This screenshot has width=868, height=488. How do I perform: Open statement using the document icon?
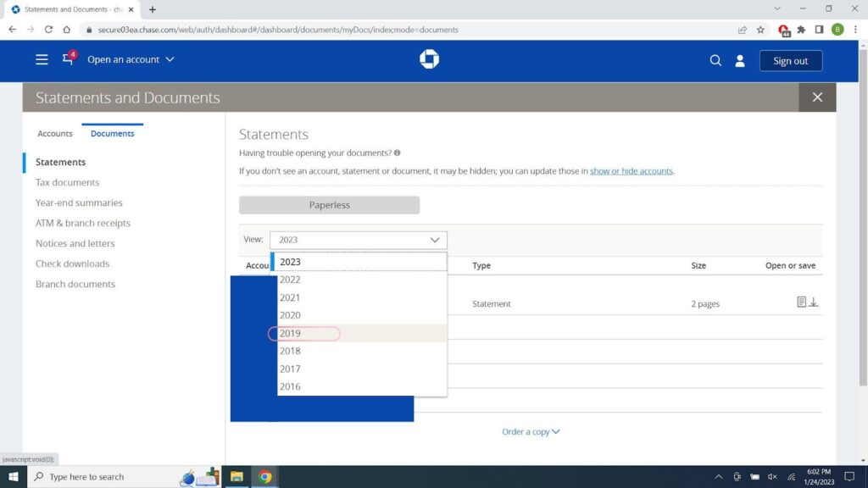(x=801, y=302)
